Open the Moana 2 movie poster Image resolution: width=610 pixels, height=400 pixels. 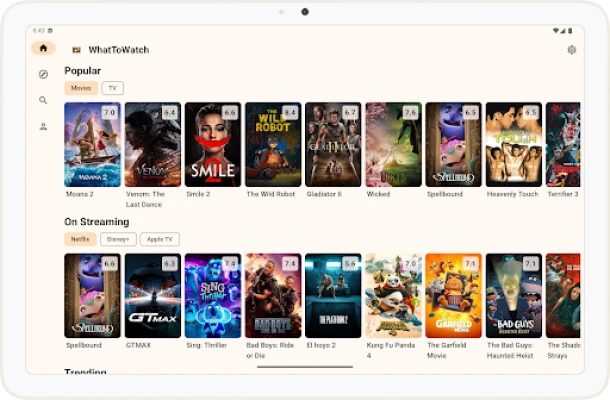coord(92,144)
